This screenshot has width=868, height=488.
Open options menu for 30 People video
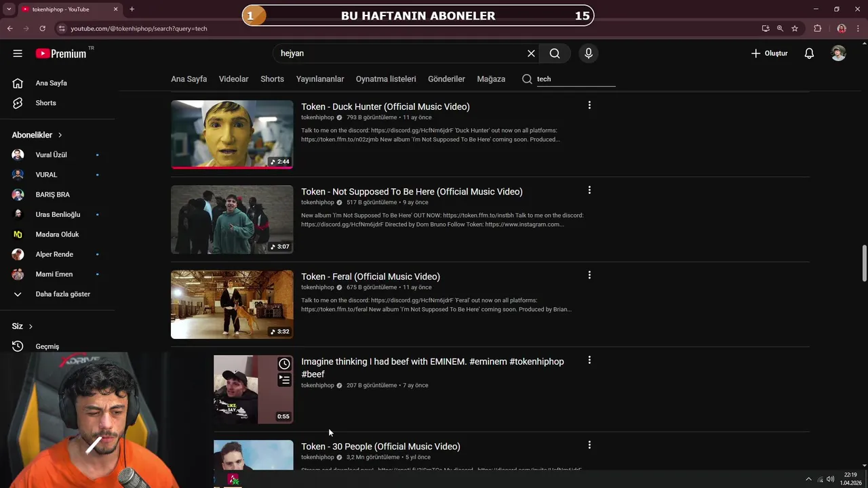pyautogui.click(x=589, y=445)
